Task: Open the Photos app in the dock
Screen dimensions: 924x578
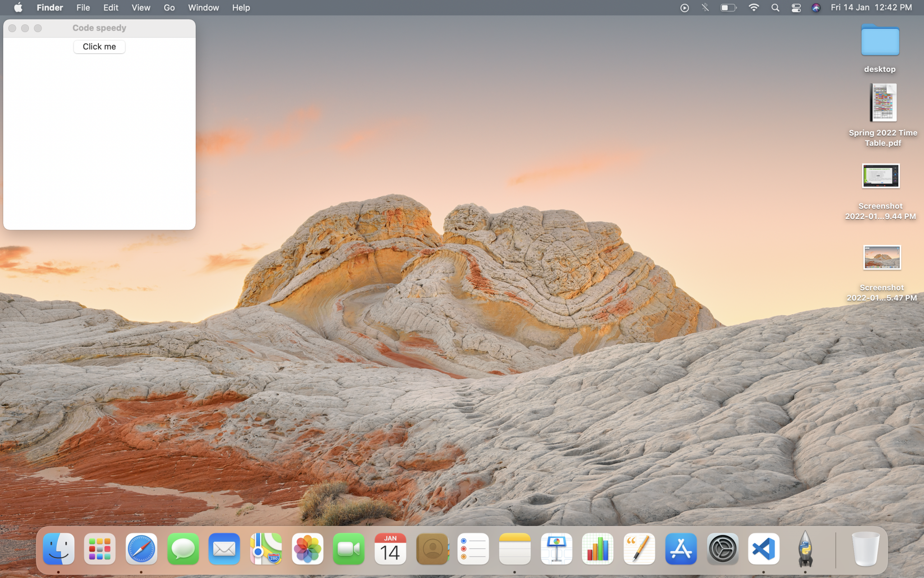Action: pyautogui.click(x=307, y=549)
